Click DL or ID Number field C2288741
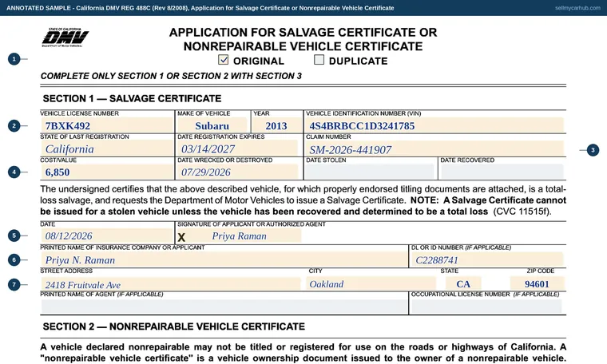This screenshot has width=607, height=364. [487, 260]
